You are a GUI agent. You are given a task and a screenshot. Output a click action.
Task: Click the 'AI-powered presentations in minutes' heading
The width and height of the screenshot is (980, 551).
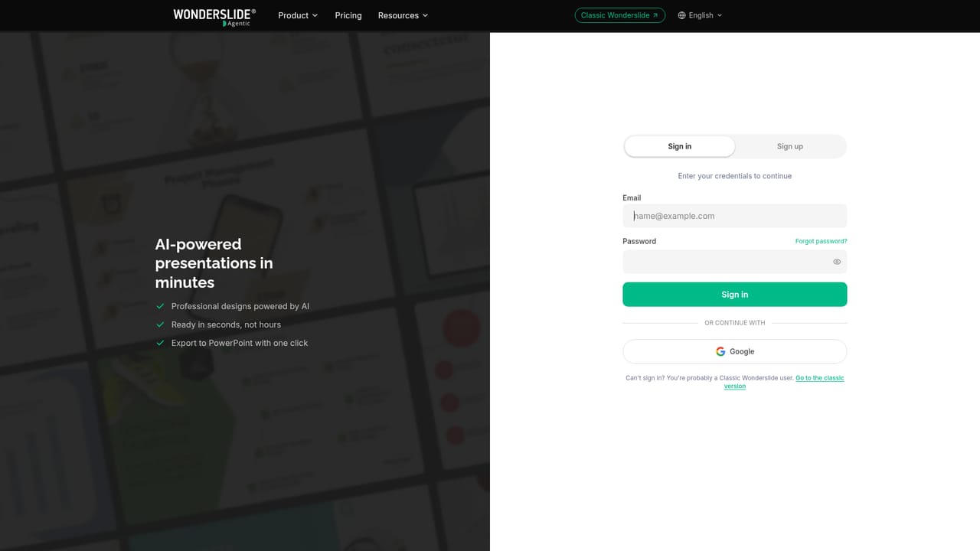(x=214, y=263)
